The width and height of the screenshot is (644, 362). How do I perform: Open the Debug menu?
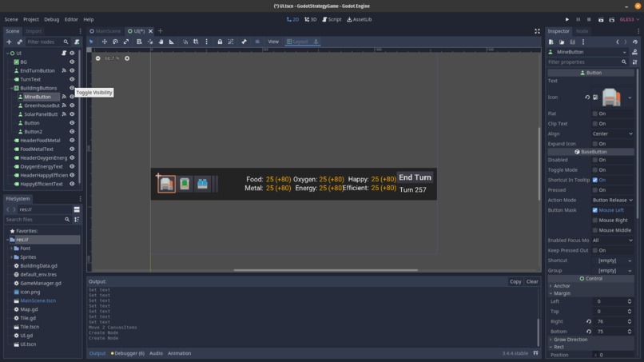[x=52, y=19]
